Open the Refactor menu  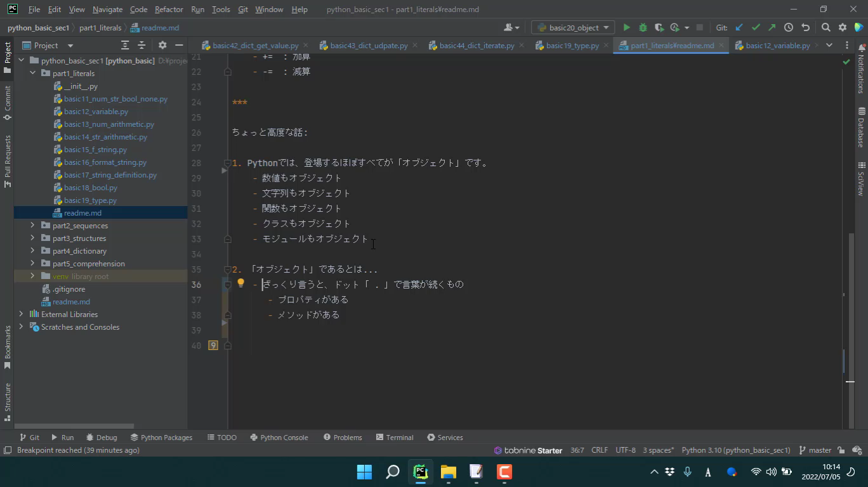169,10
